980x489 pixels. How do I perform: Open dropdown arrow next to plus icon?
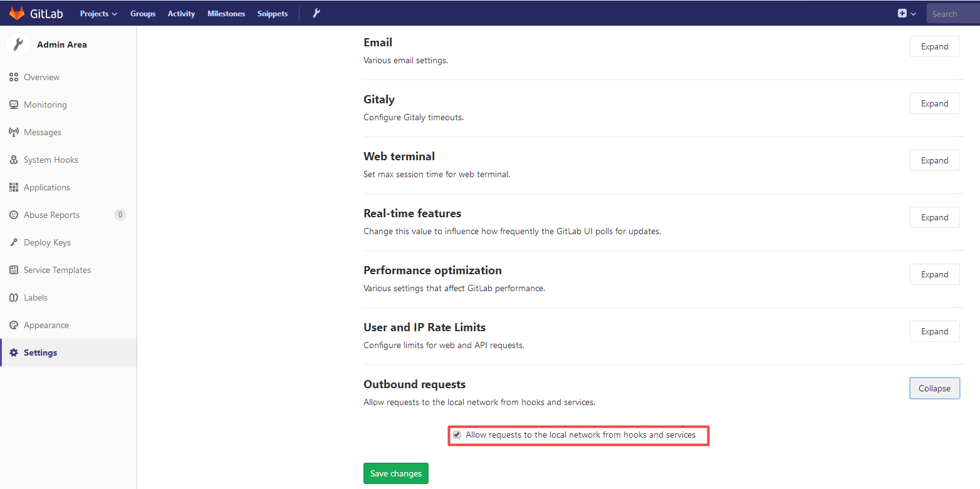click(x=913, y=14)
